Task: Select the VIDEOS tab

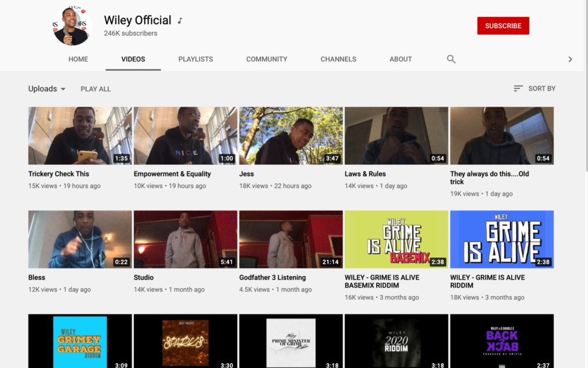Action: (x=133, y=59)
